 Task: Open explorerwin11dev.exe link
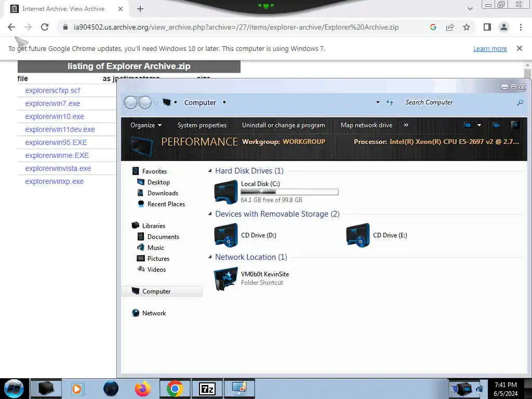click(x=60, y=129)
